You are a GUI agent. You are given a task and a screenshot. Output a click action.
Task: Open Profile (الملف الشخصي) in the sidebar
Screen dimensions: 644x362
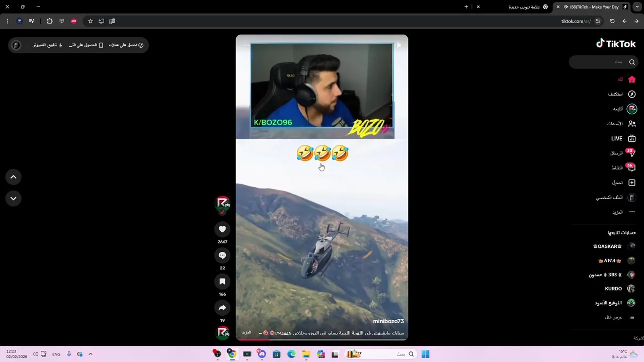click(616, 198)
